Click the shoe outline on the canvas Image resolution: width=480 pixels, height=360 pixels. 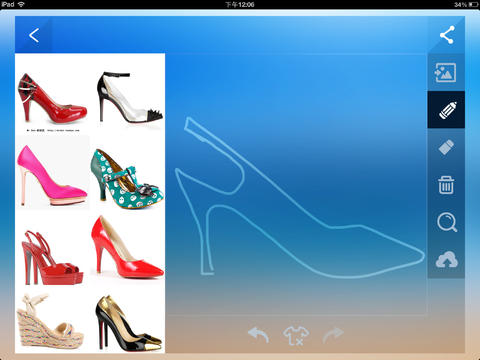tap(299, 197)
